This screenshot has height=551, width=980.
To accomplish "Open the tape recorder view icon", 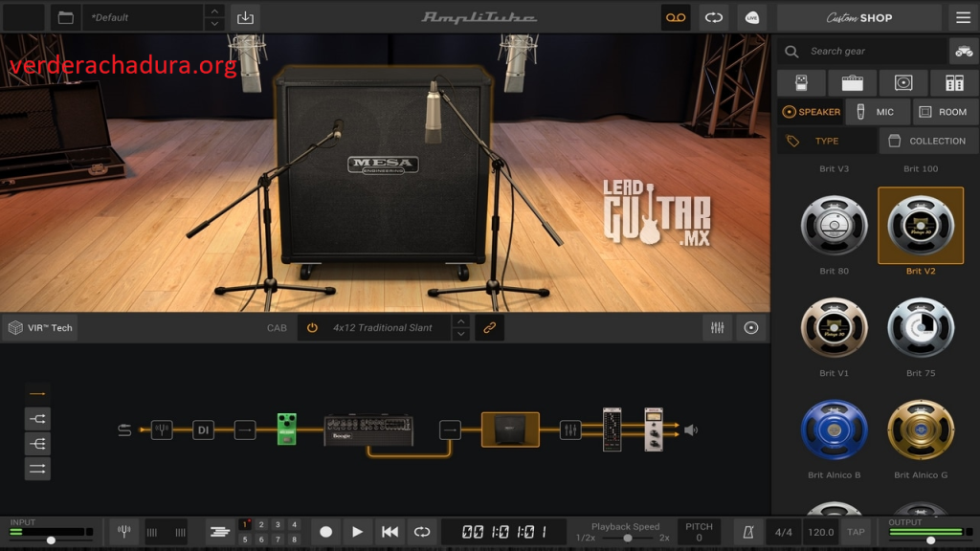I will tap(676, 17).
